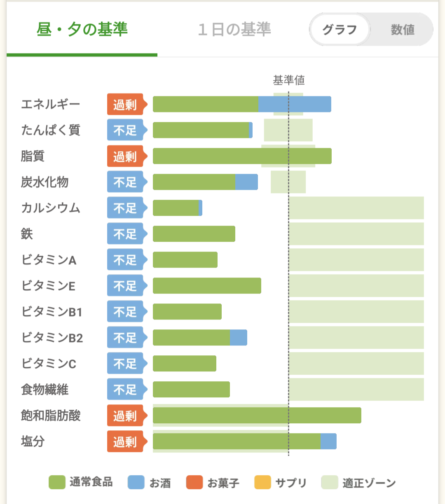Click the blue お酒 legend swatch
The height and width of the screenshot is (504, 445).
[136, 482]
